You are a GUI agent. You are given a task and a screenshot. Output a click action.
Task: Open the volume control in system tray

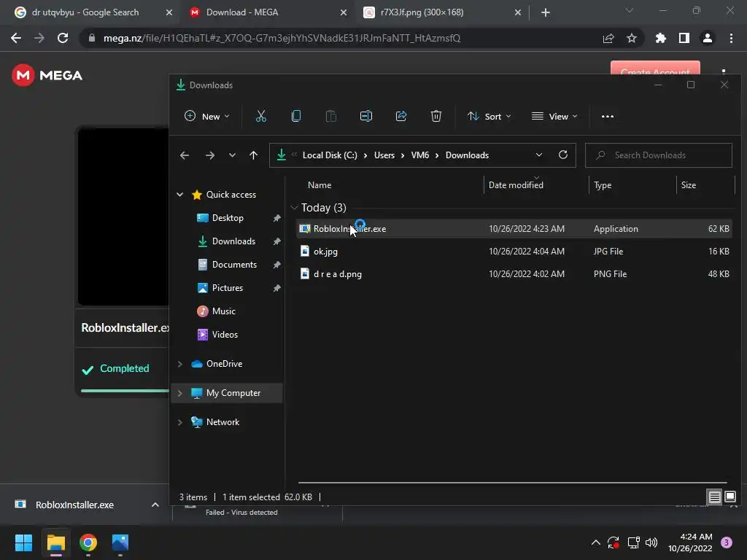pyautogui.click(x=651, y=542)
